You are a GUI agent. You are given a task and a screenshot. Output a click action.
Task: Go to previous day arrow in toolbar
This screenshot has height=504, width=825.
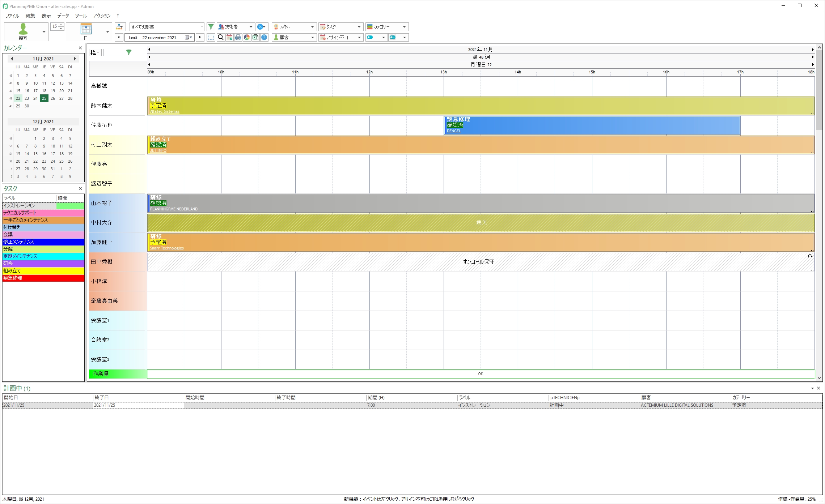tap(119, 37)
